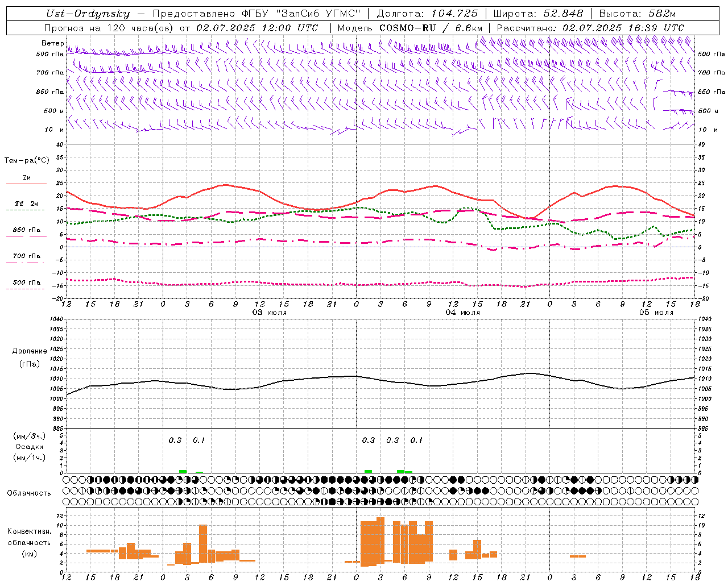The height and width of the screenshot is (582, 728).
Task: Click the '500 м' level label on left of wind panel
Action: click(x=54, y=111)
